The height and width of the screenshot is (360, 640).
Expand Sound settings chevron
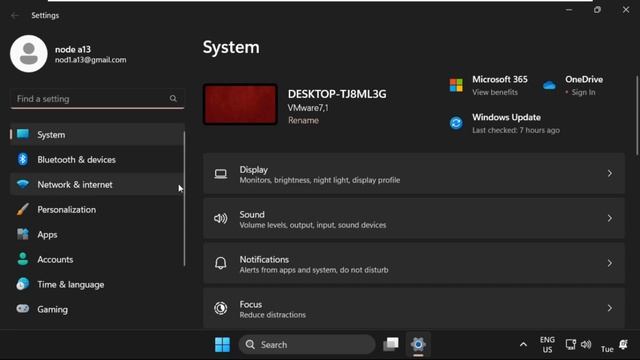pyautogui.click(x=610, y=218)
